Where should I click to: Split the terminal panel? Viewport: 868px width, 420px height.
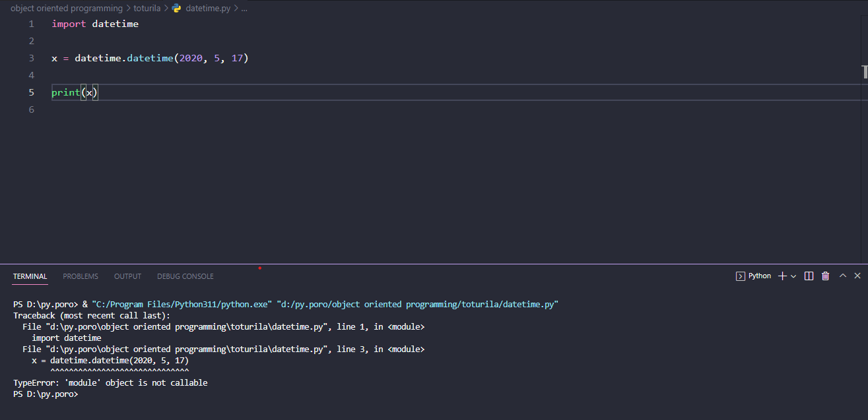(x=809, y=276)
